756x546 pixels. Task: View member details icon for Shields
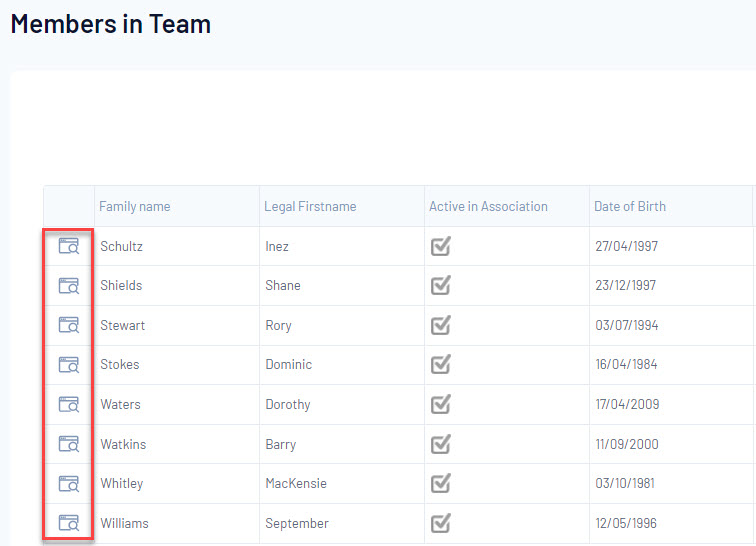point(68,285)
